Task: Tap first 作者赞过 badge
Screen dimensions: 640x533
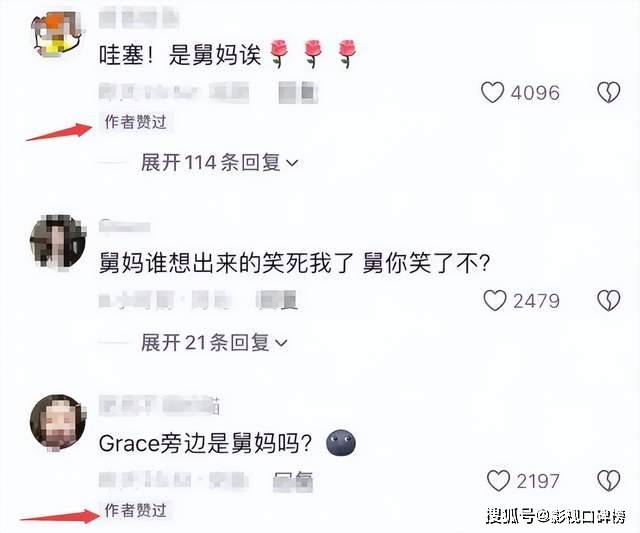Action: click(136, 122)
